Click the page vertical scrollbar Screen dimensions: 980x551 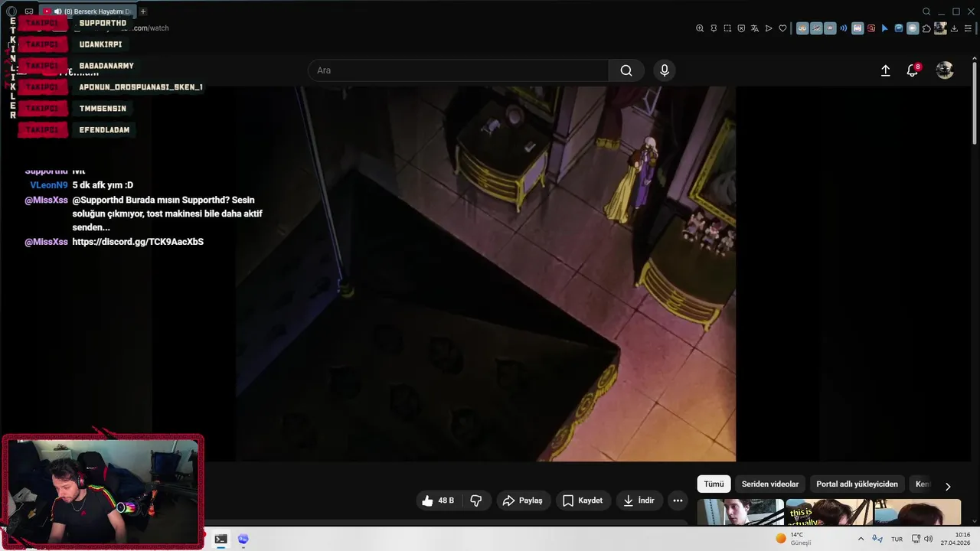pos(975,103)
